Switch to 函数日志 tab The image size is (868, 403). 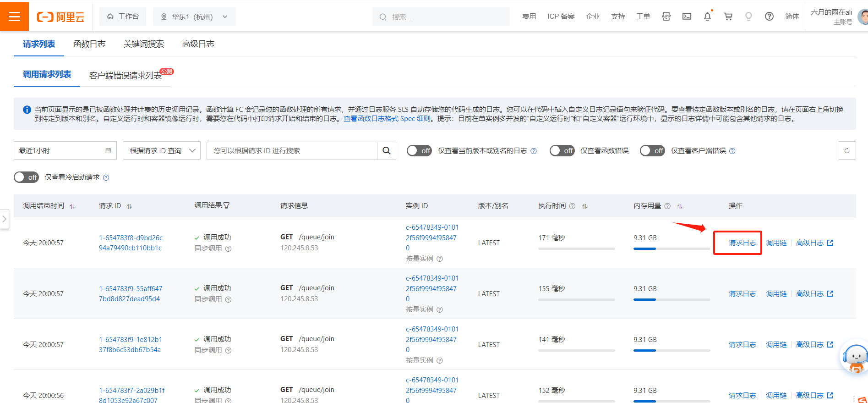(89, 44)
